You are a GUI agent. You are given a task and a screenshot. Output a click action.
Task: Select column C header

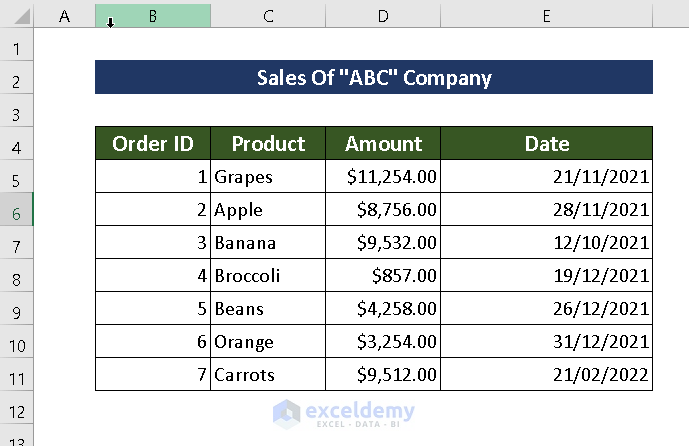268,16
